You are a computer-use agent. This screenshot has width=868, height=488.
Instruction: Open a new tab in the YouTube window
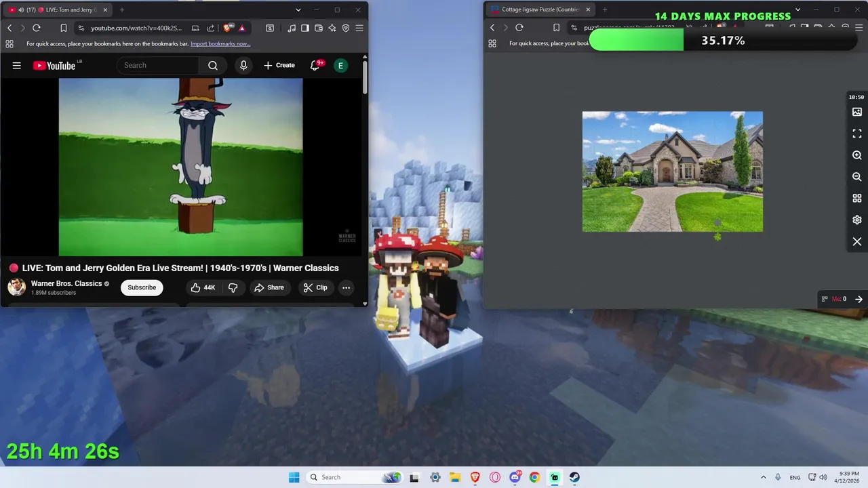122,10
